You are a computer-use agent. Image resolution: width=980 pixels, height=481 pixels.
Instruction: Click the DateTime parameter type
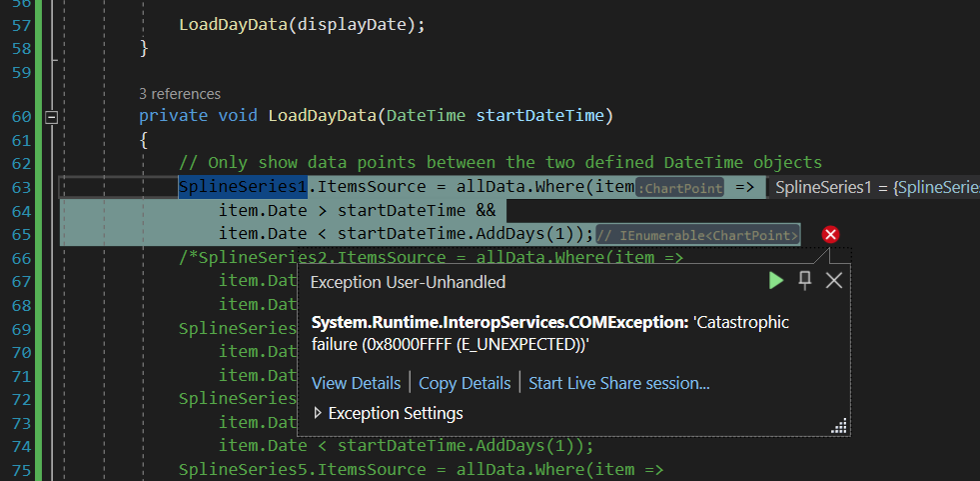426,116
